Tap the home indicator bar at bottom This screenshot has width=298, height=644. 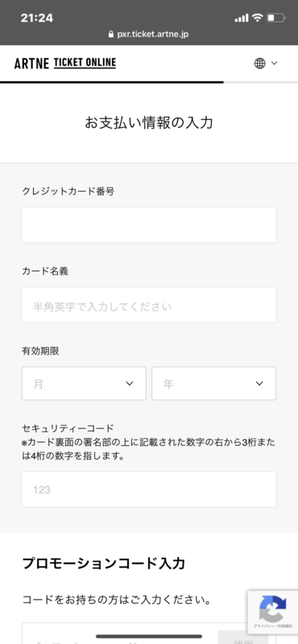[x=149, y=637]
